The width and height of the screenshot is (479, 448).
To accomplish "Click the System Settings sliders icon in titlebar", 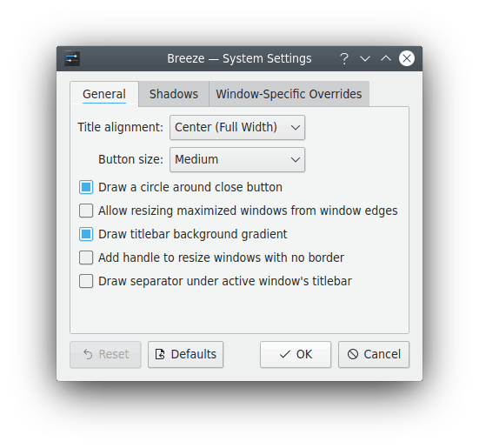I will [72, 58].
